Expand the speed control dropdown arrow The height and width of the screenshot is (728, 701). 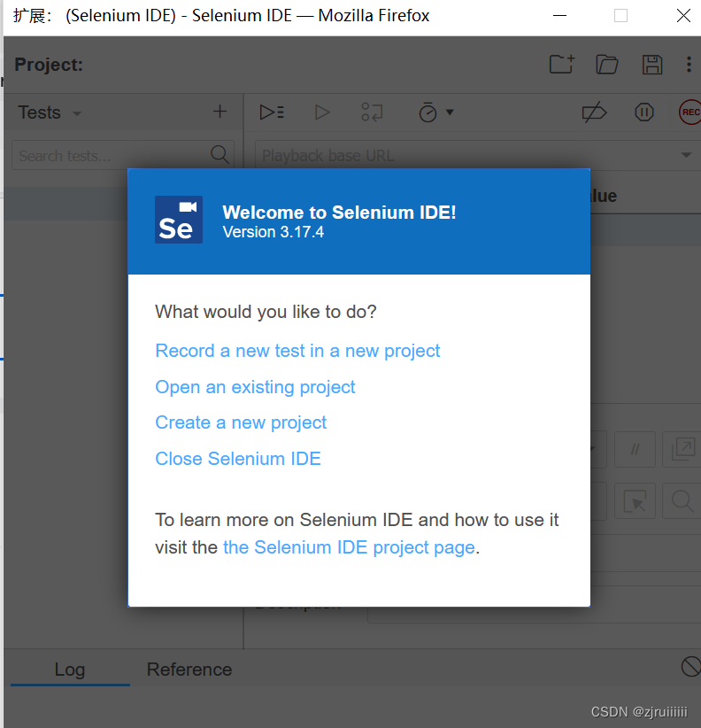point(450,112)
